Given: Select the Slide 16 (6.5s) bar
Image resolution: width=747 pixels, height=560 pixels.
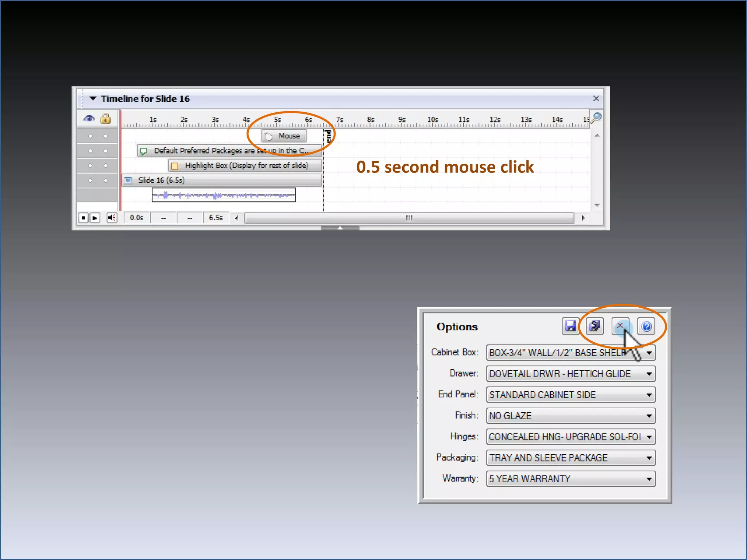Looking at the screenshot, I should [x=222, y=180].
